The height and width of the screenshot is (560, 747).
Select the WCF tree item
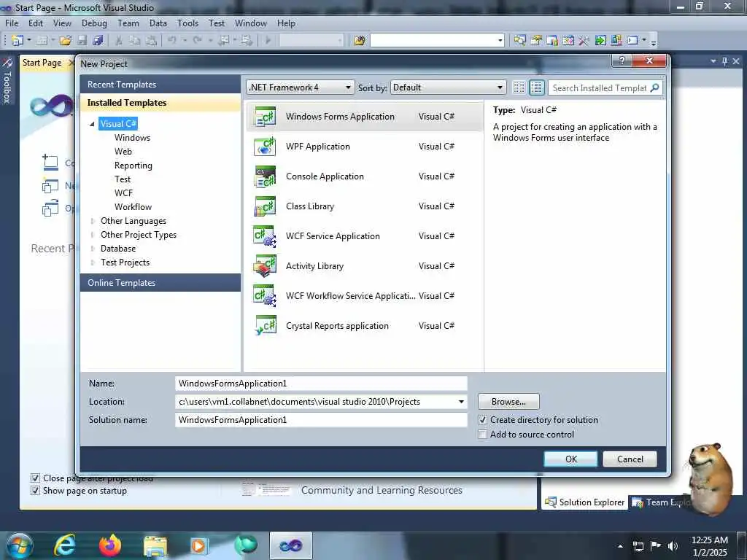pos(123,192)
